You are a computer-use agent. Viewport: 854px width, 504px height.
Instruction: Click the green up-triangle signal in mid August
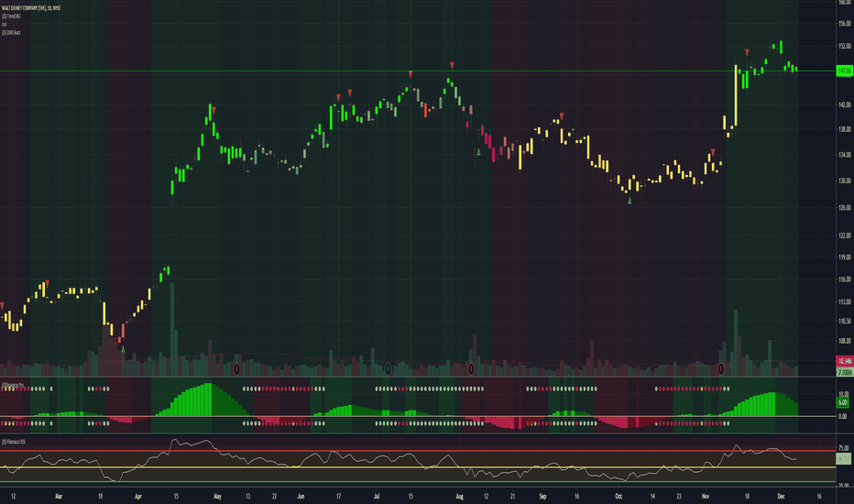pos(478,152)
